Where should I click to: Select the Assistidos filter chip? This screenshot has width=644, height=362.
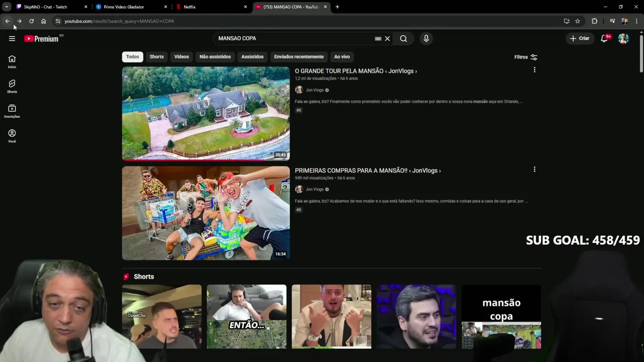point(252,57)
